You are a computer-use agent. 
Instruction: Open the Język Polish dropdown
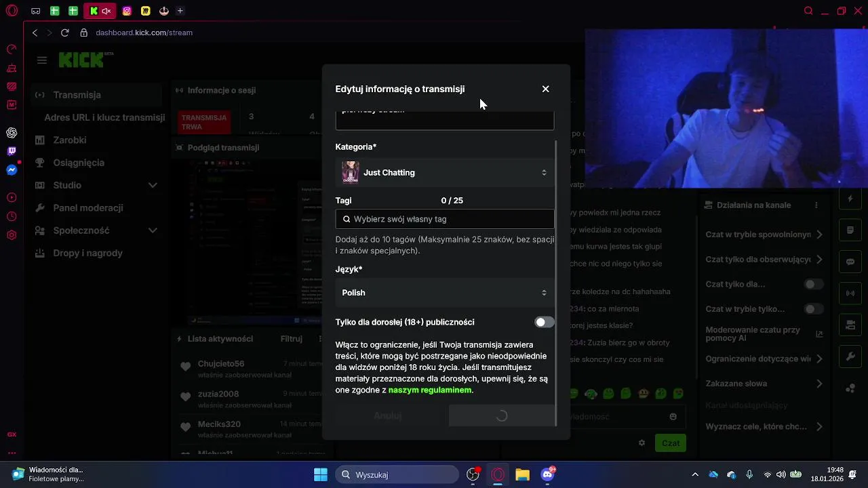(445, 293)
